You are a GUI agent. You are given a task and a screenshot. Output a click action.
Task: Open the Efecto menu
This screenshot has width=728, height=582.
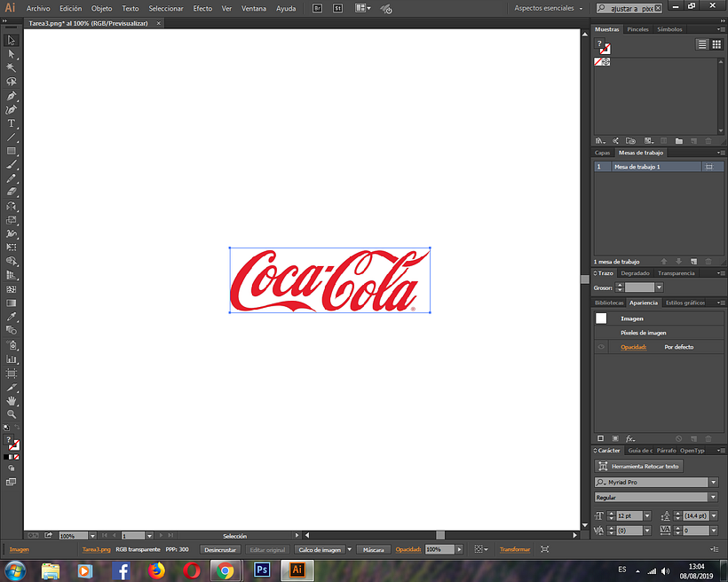(x=202, y=8)
